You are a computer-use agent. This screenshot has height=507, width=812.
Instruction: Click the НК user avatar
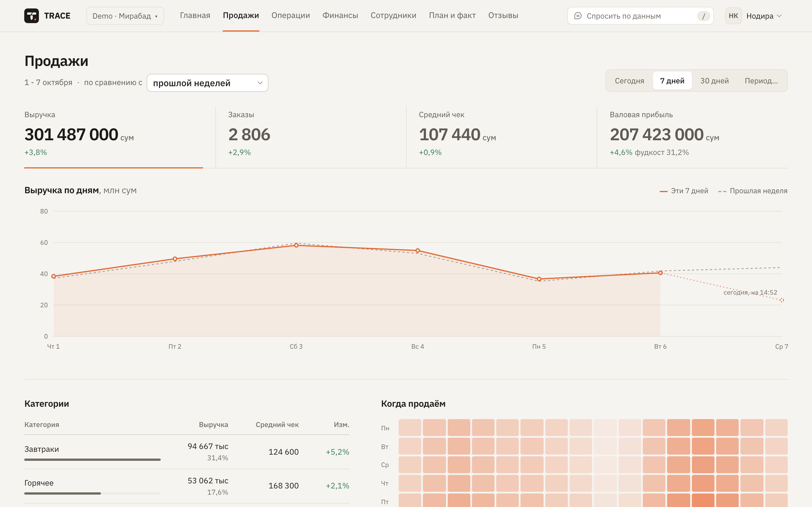733,16
